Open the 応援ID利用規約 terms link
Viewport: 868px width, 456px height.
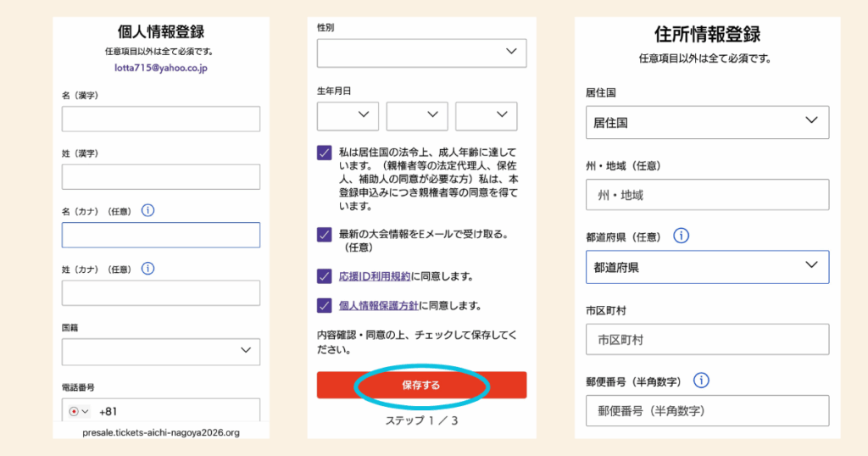pos(374,276)
